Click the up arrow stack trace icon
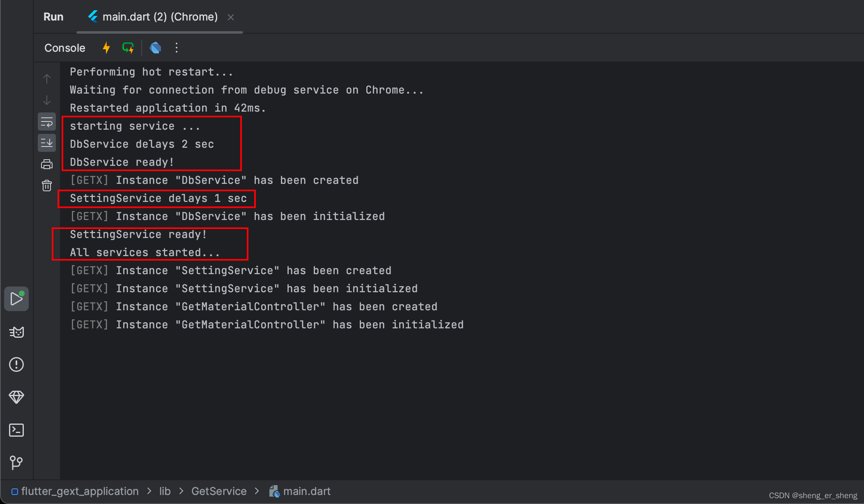Screen dimensions: 864x504 pos(47,78)
